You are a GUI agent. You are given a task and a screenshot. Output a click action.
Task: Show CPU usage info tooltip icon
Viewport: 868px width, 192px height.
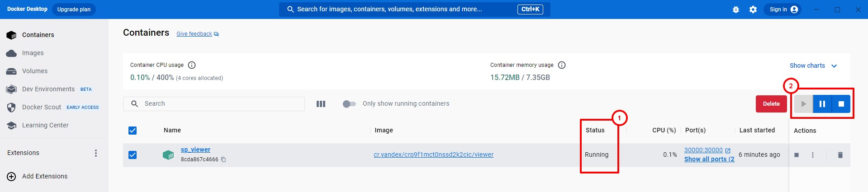pos(192,65)
